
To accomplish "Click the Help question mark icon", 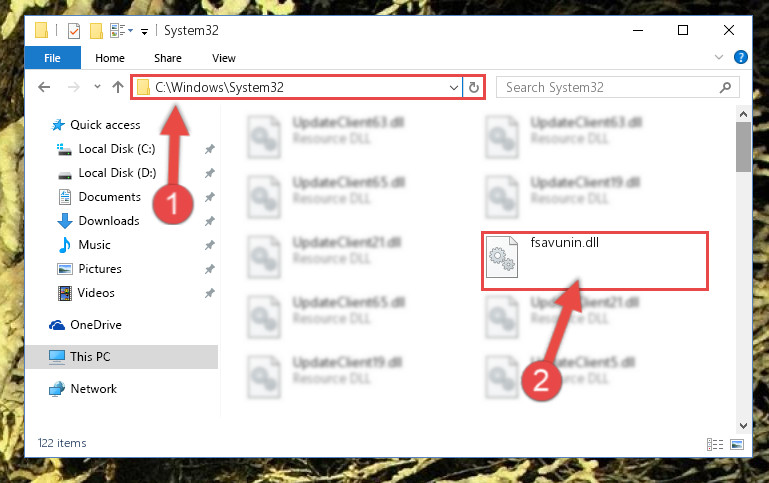I will click(x=741, y=57).
